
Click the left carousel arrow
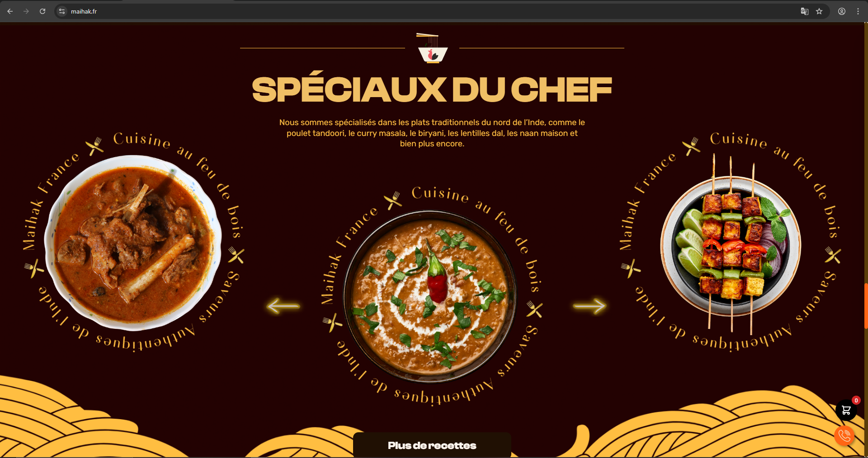coord(283,306)
